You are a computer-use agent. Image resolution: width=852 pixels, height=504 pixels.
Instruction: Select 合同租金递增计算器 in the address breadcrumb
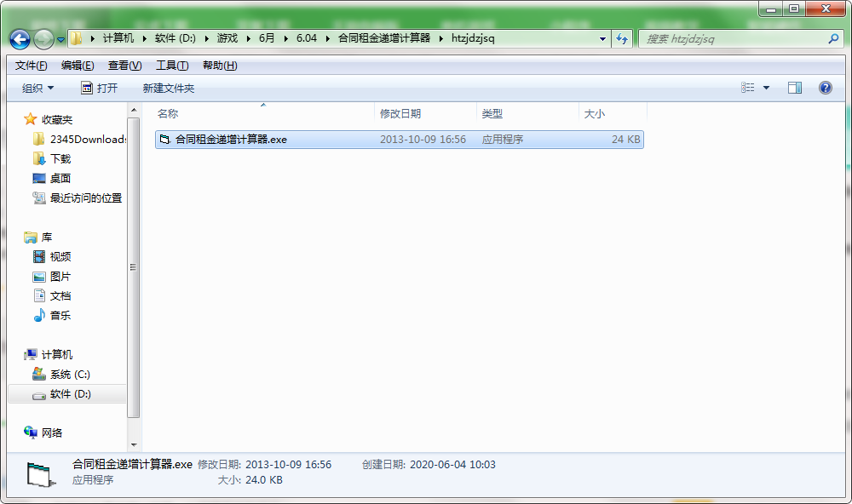(x=384, y=38)
